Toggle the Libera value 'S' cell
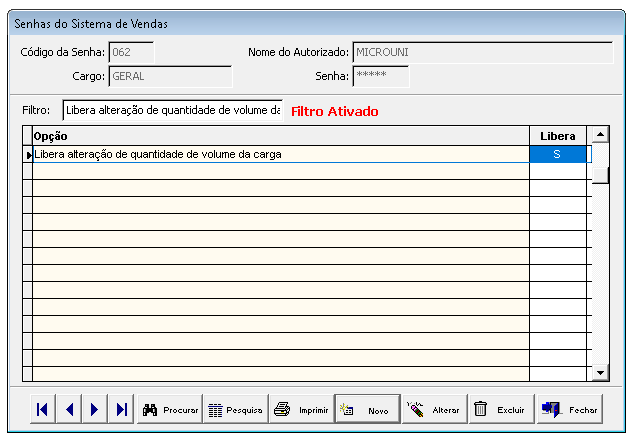This screenshot has height=441, width=635. 557,154
